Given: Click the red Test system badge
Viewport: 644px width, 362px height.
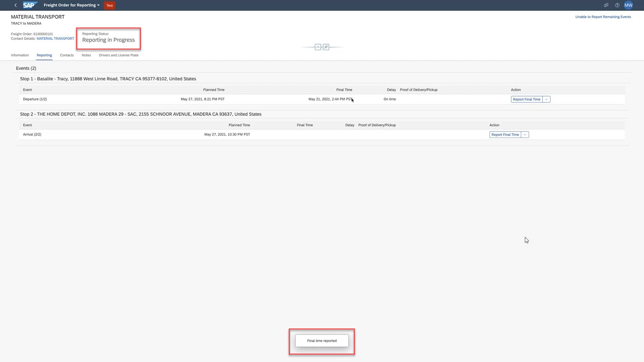Looking at the screenshot, I should [x=110, y=5].
